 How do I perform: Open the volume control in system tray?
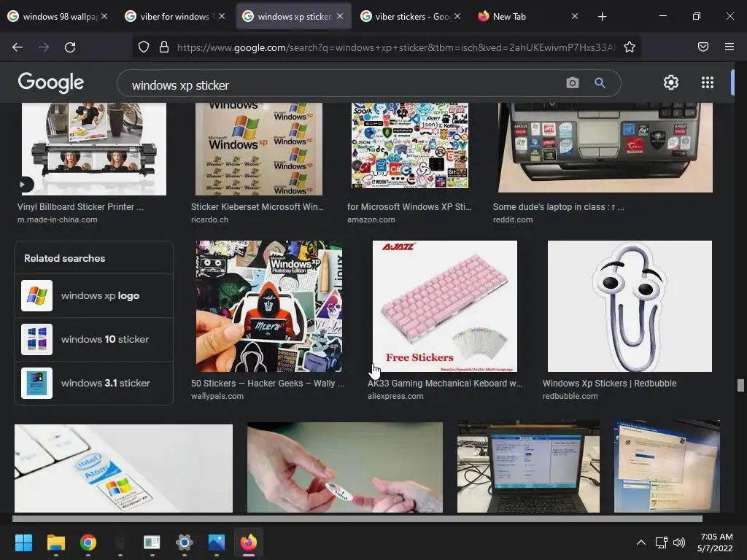pyautogui.click(x=679, y=542)
